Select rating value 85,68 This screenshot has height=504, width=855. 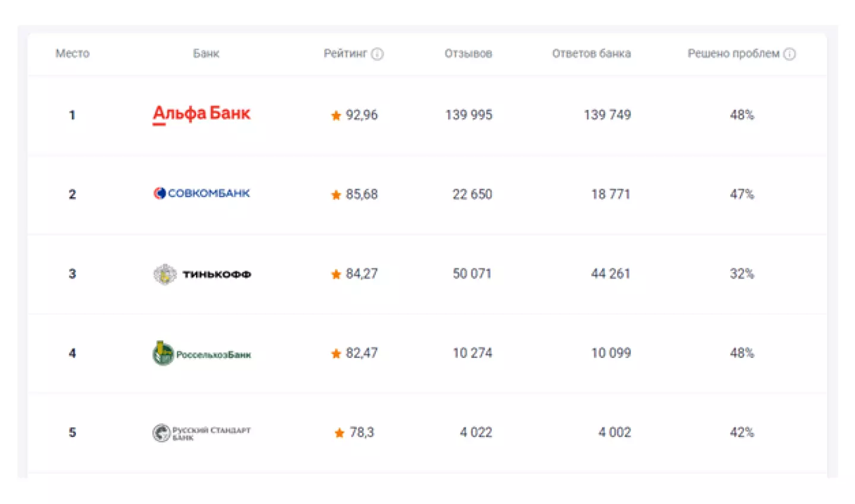tap(362, 194)
